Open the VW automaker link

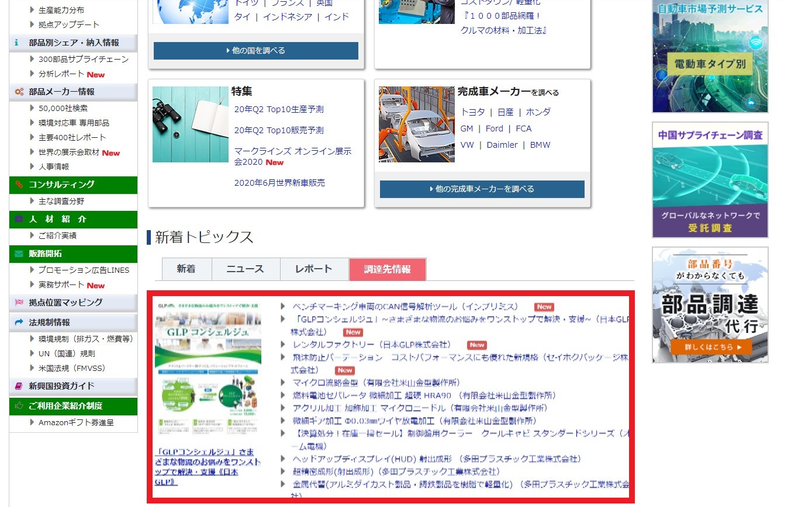point(467,145)
